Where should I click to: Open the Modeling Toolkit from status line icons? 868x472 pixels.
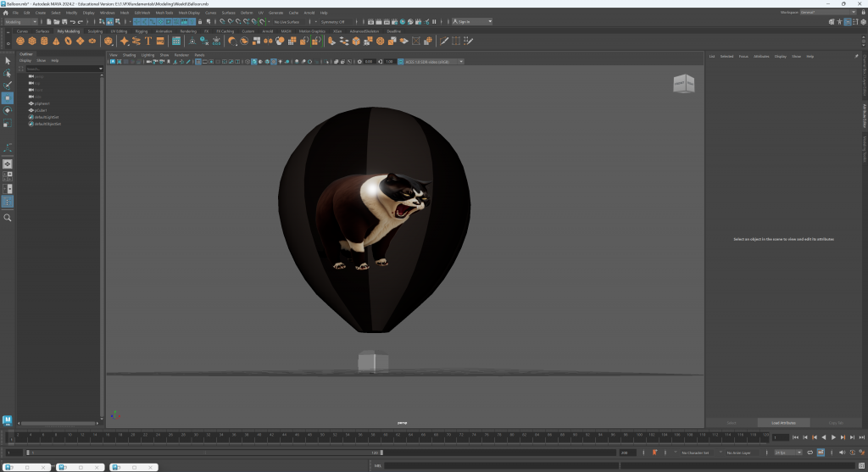pos(832,21)
